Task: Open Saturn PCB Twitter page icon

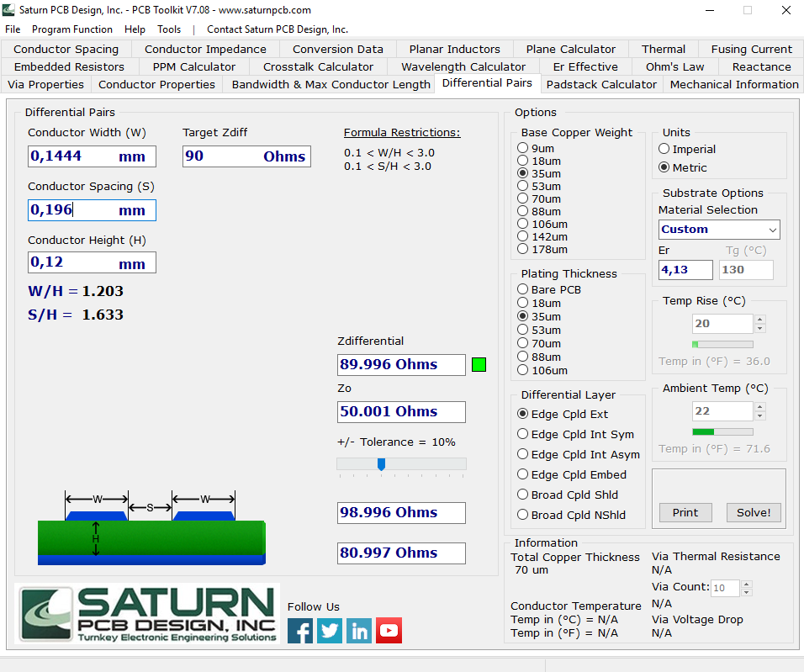Action: 330,631
